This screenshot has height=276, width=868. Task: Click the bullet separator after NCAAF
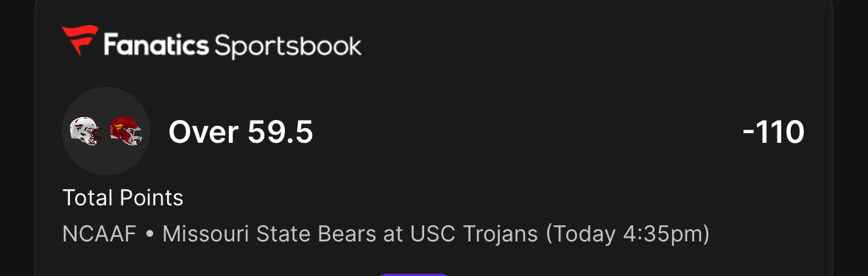click(149, 235)
